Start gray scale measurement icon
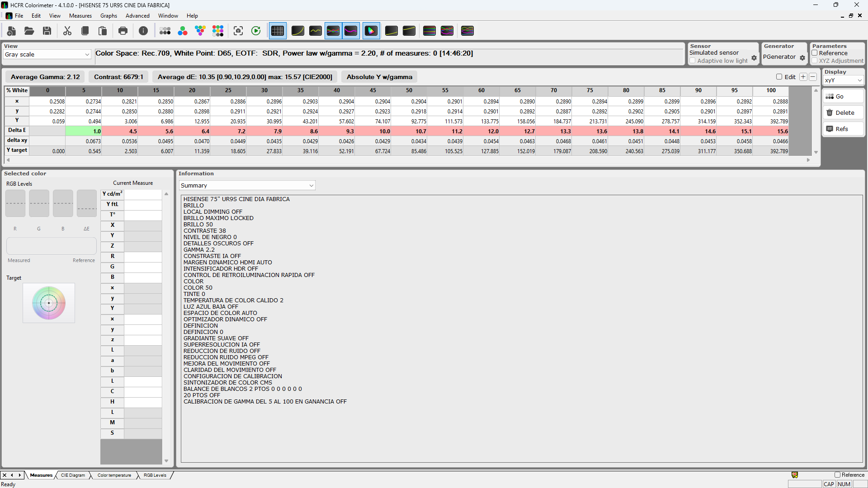Viewport: 868px width, 488px height. tap(165, 31)
